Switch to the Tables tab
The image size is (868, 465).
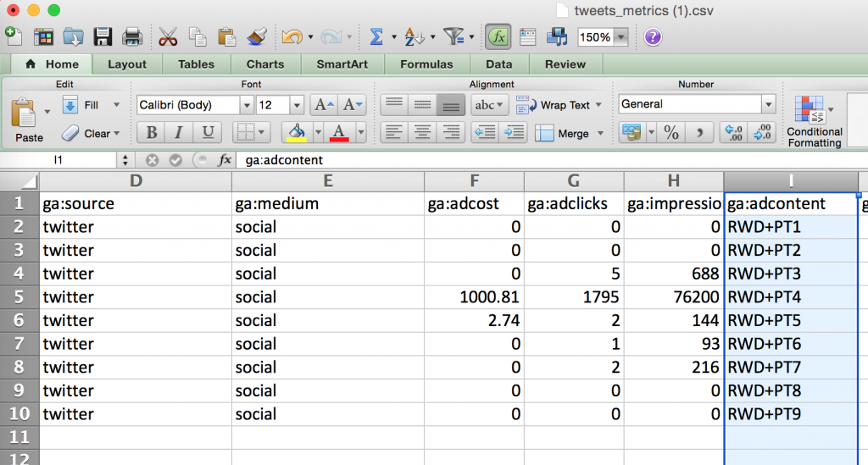(196, 64)
